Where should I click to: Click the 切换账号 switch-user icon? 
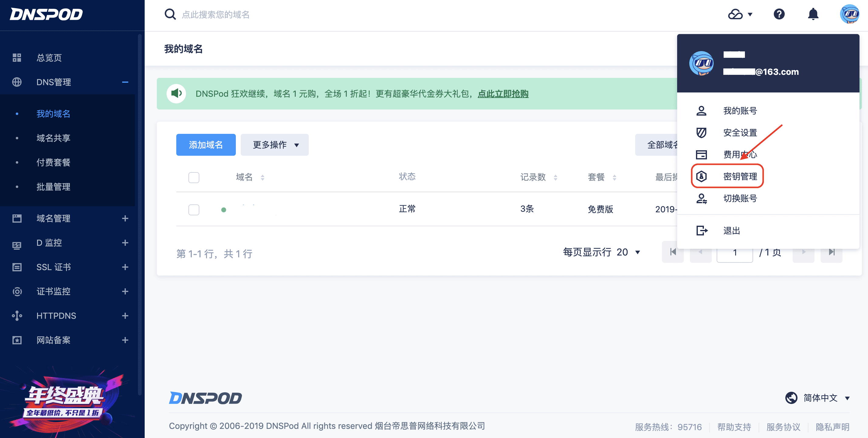click(x=701, y=198)
